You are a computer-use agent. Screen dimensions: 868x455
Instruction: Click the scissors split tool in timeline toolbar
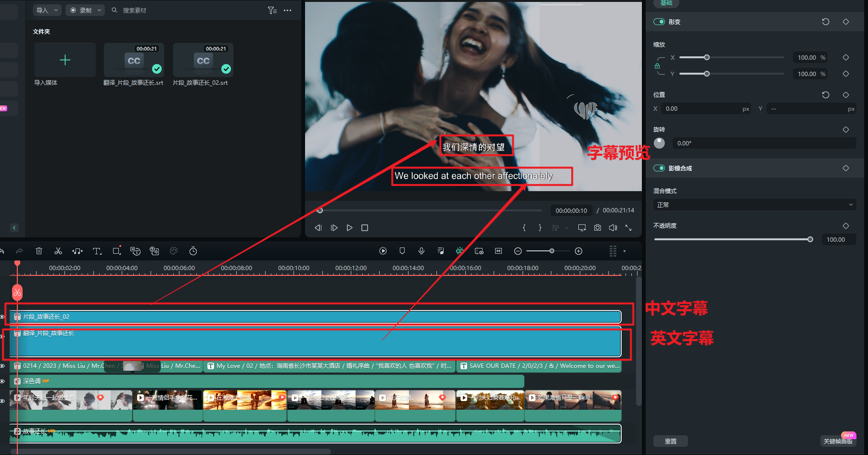tap(58, 251)
